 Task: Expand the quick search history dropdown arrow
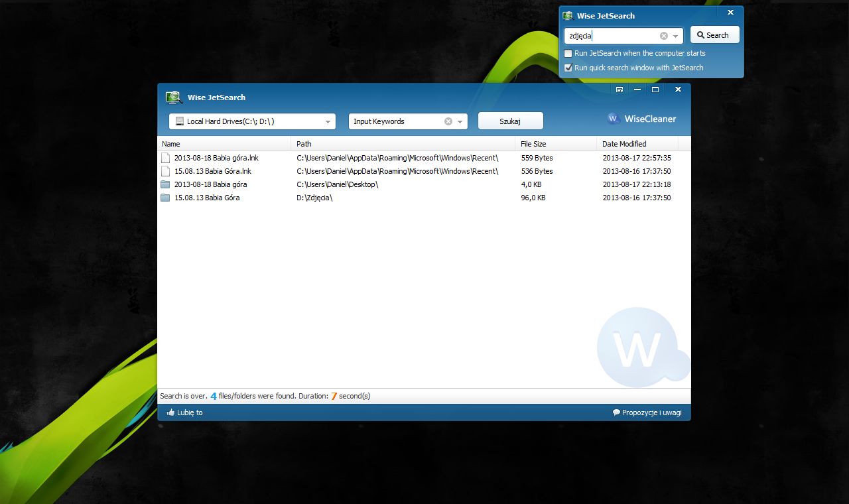click(676, 36)
